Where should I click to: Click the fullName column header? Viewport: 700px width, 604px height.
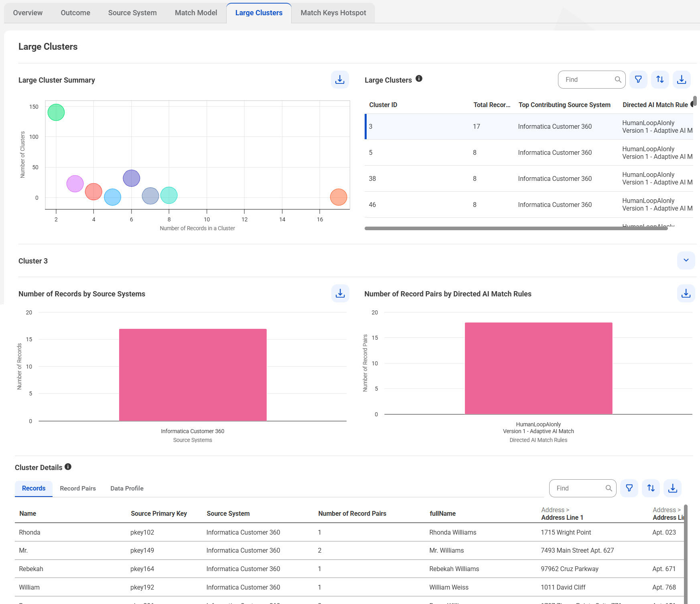442,513
